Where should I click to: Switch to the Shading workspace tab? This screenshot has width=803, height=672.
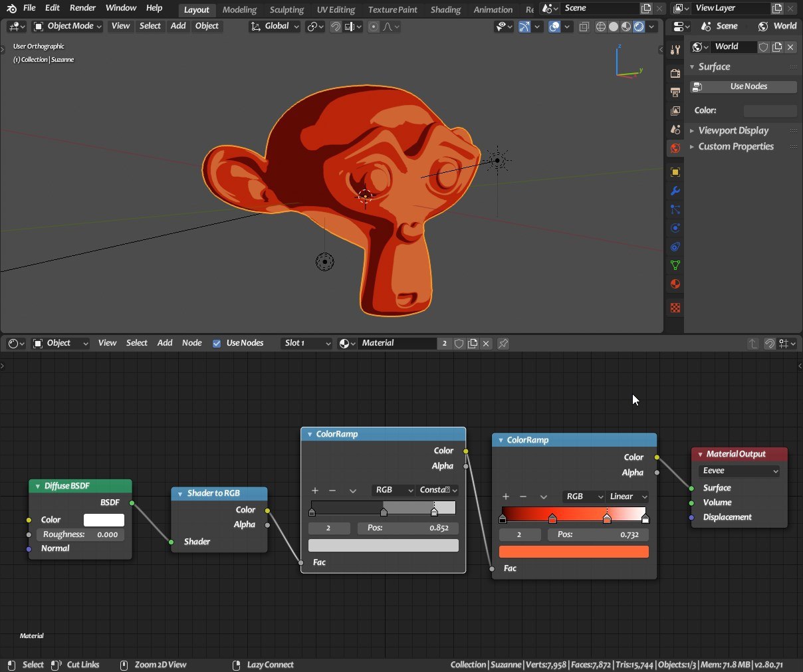click(445, 9)
